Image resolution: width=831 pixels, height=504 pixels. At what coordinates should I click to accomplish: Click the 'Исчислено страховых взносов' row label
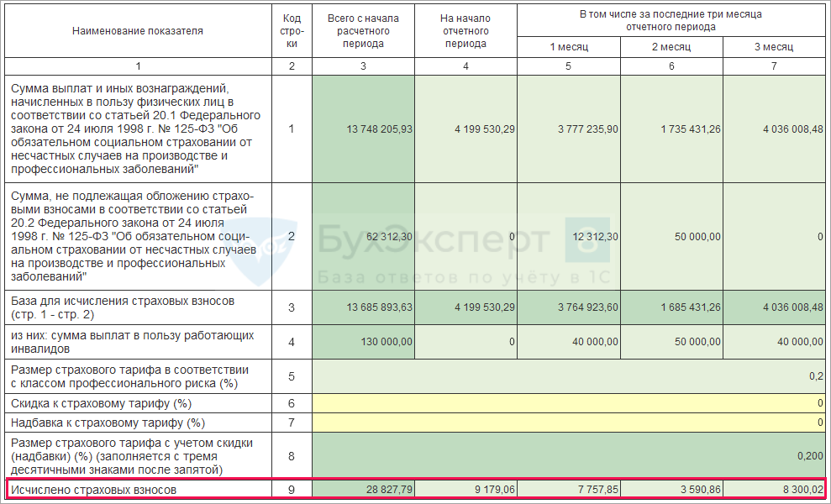click(x=94, y=489)
